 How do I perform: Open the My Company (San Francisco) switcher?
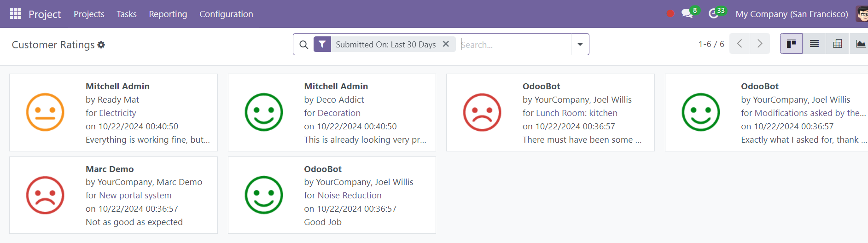tap(792, 14)
